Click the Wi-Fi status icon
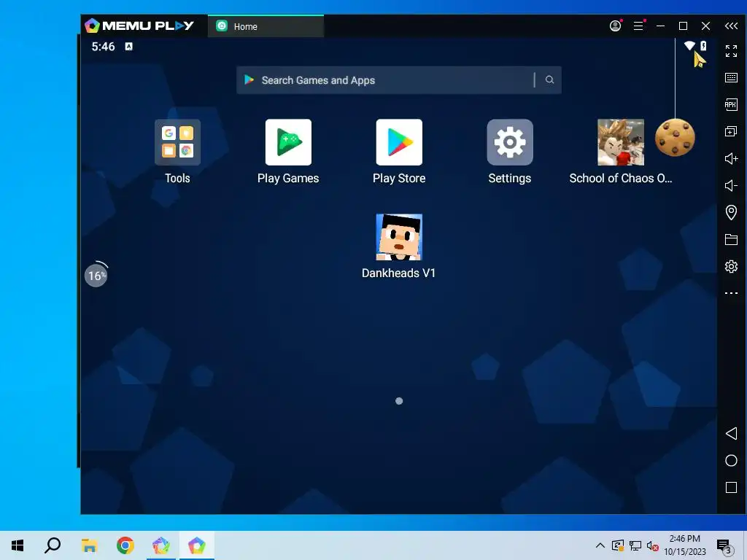The image size is (747, 560). click(x=689, y=46)
